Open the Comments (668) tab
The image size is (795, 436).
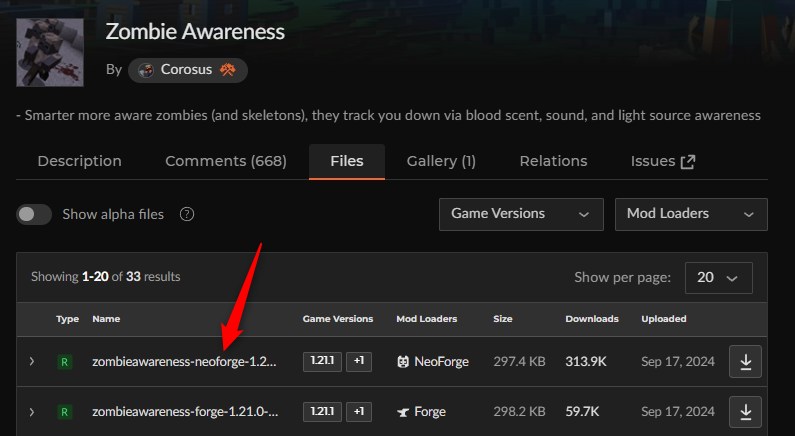[226, 161]
